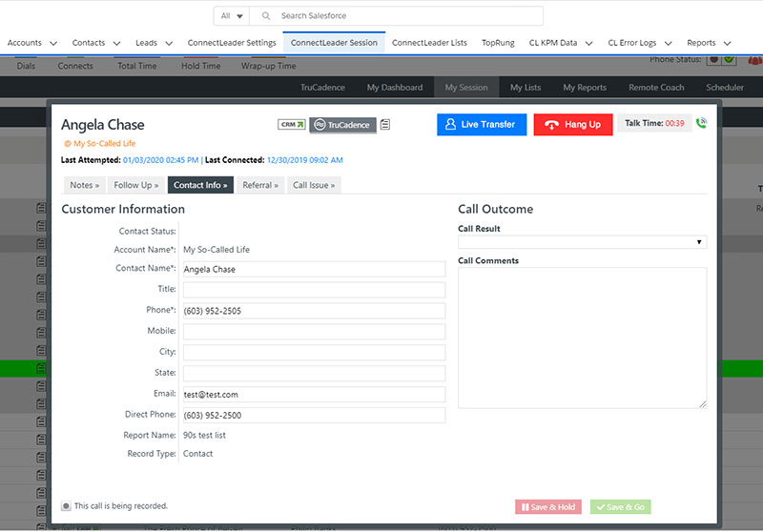The image size is (763, 532).
Task: Switch to the Call Issue tab
Action: coord(314,185)
